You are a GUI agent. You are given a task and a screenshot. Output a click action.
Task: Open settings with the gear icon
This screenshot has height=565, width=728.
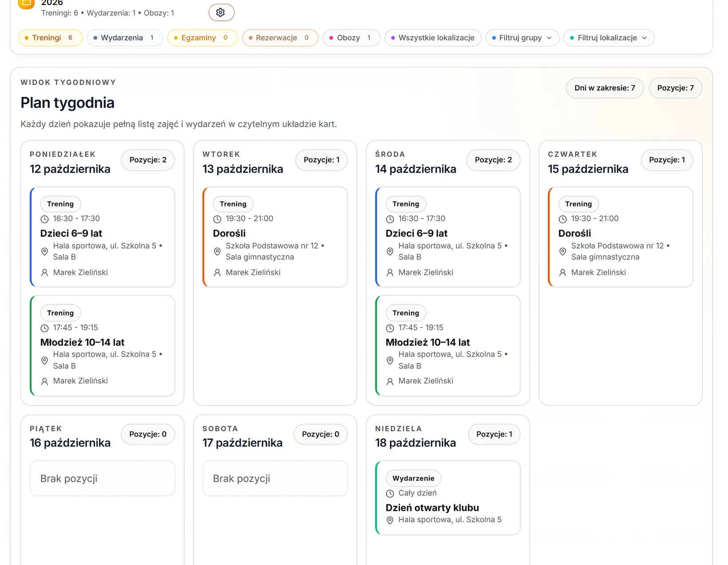tap(221, 12)
